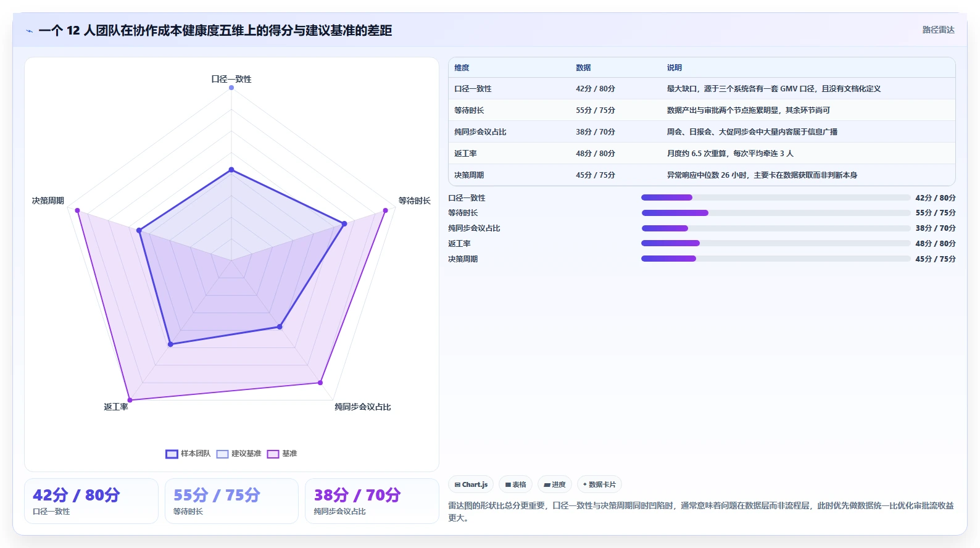
Task: Click the 月度约 6.5 次重算 description
Action: [x=730, y=154]
